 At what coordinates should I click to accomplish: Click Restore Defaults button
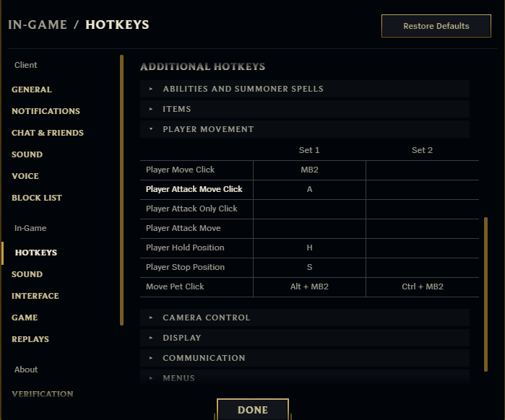point(436,26)
